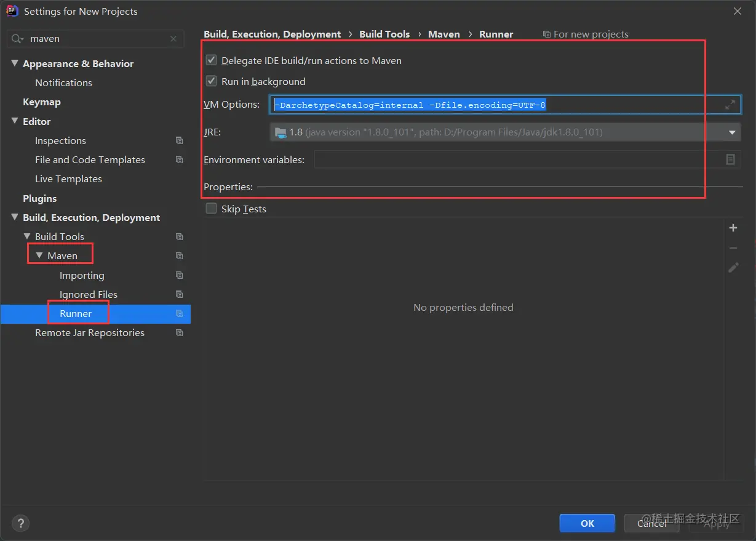Open the Plugins settings page

click(40, 199)
